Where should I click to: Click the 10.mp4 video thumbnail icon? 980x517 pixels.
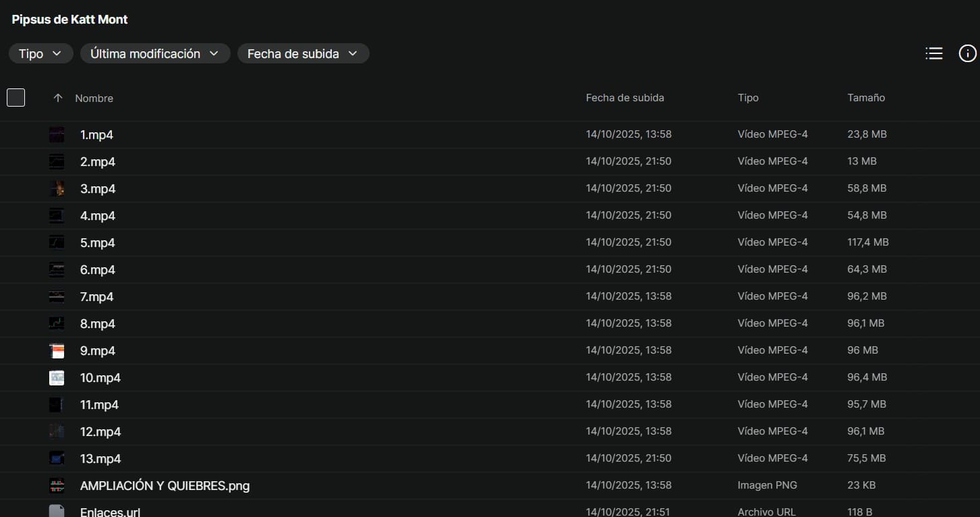point(57,378)
